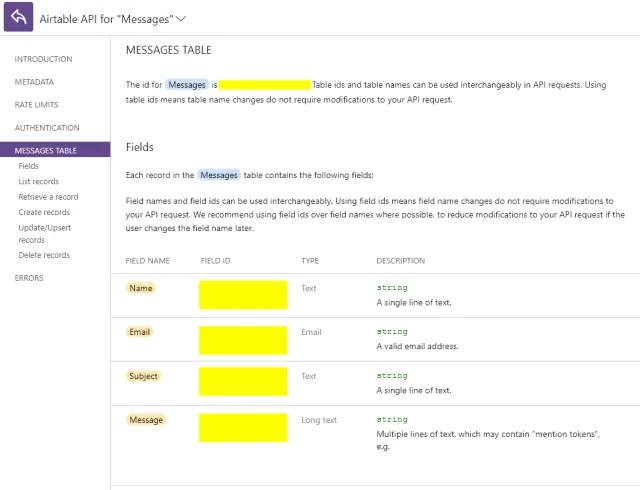Image resolution: width=640 pixels, height=490 pixels.
Task: Click the Message field badge
Action: tap(146, 420)
